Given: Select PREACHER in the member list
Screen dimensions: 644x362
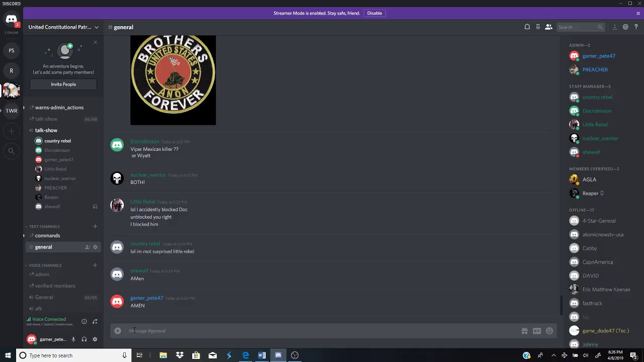Looking at the screenshot, I should [595, 70].
